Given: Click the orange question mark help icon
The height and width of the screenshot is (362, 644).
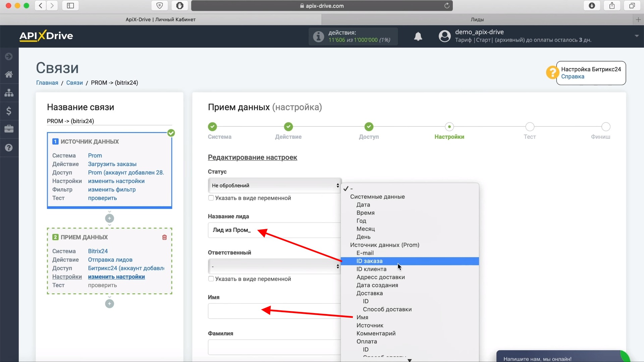Looking at the screenshot, I should 552,72.
